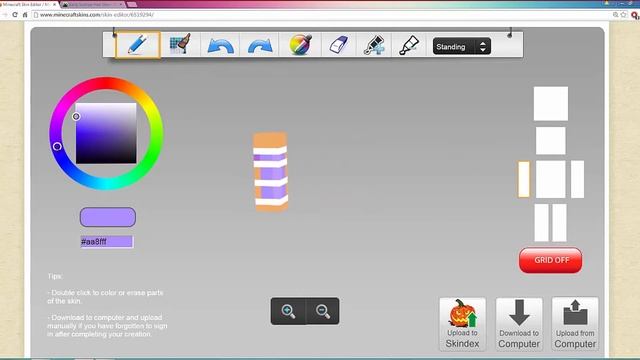Screen dimensions: 640x360
Task: Toggle the highlighted left arm part
Action: (524, 179)
